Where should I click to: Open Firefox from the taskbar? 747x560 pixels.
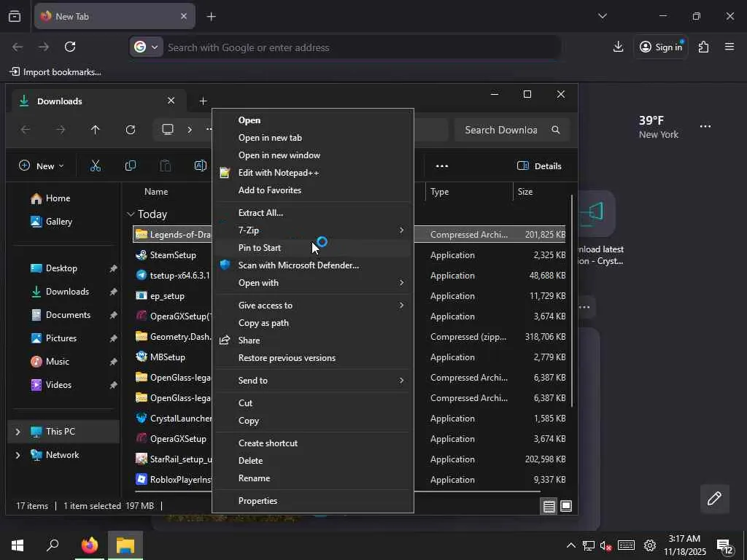(x=90, y=545)
